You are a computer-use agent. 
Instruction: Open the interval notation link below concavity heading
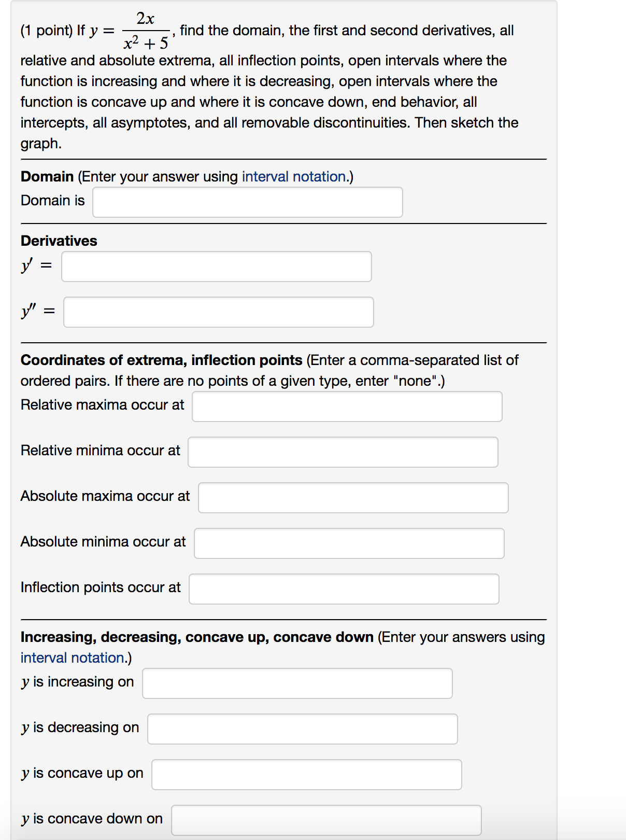pyautogui.click(x=73, y=657)
